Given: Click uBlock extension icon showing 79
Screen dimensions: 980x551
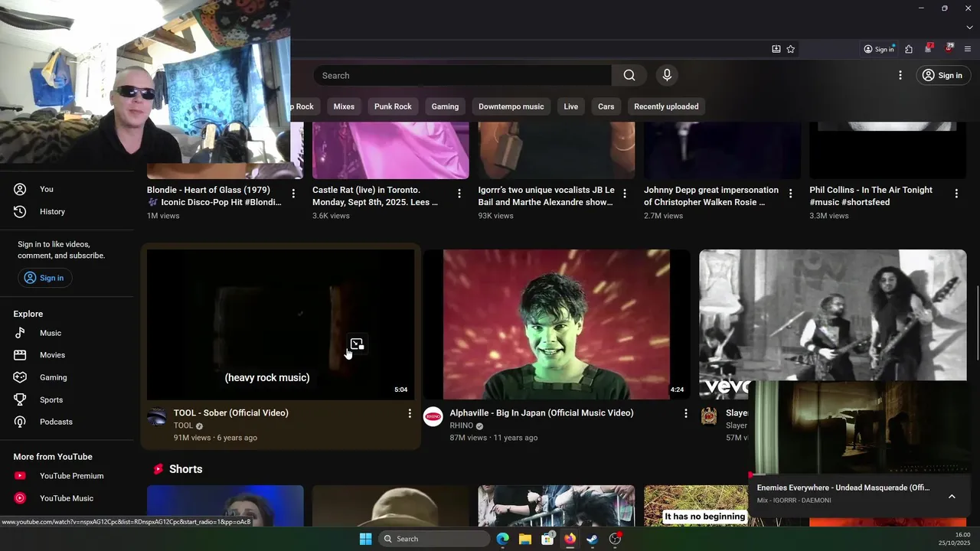Looking at the screenshot, I should (949, 48).
